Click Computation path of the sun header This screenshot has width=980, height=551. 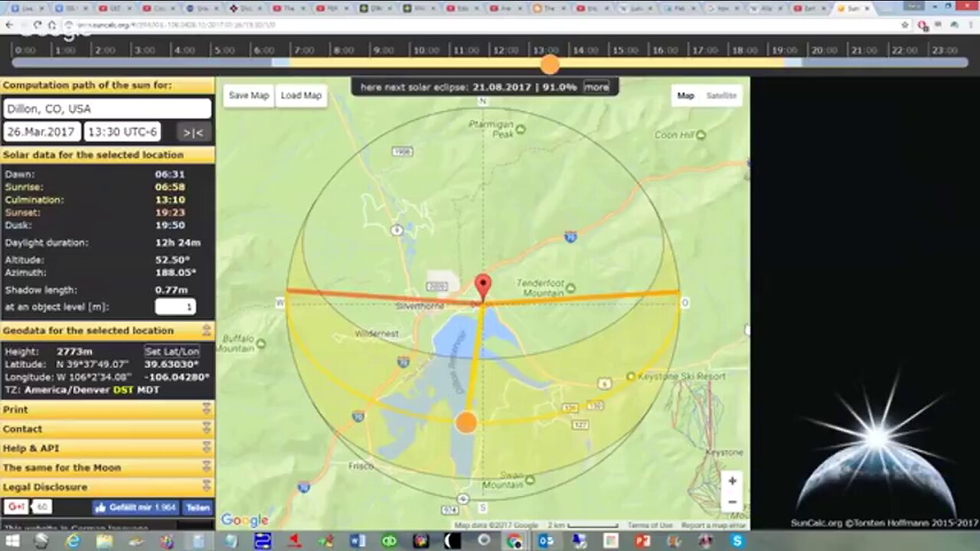(107, 86)
